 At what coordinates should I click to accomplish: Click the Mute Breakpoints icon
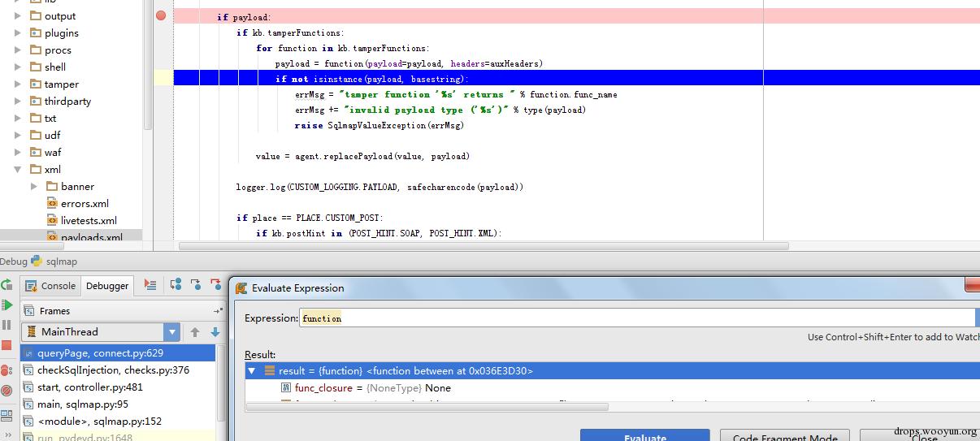click(7, 391)
